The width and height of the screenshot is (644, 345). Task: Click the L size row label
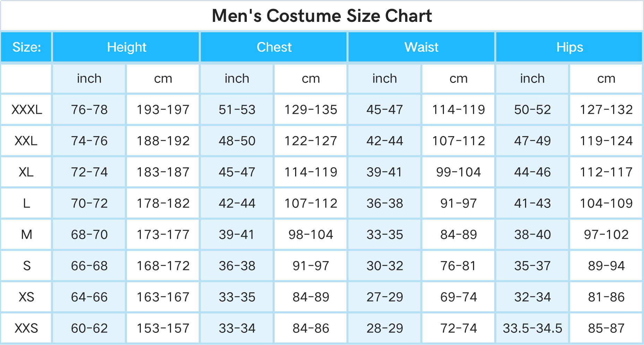(x=26, y=203)
